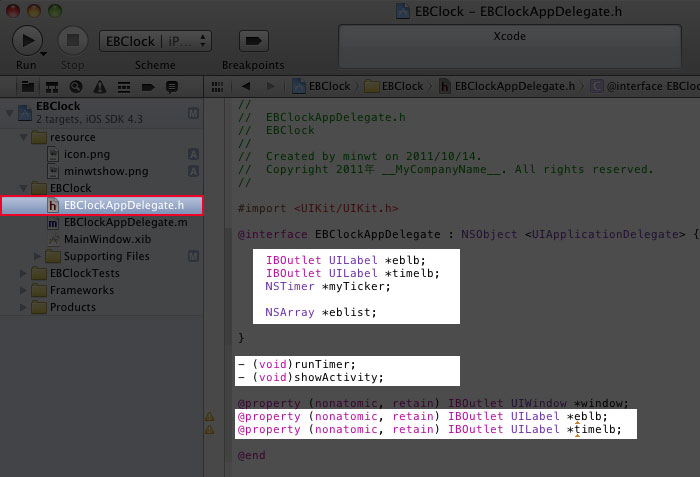Screen dimensions: 700x477
Task: Select the EBClock project row
Action: pos(102,113)
